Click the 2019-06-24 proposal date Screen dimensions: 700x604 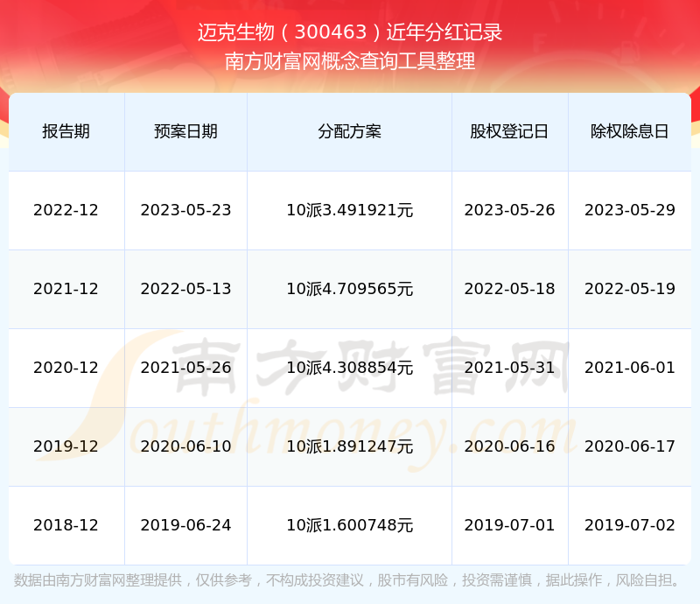[x=185, y=525]
